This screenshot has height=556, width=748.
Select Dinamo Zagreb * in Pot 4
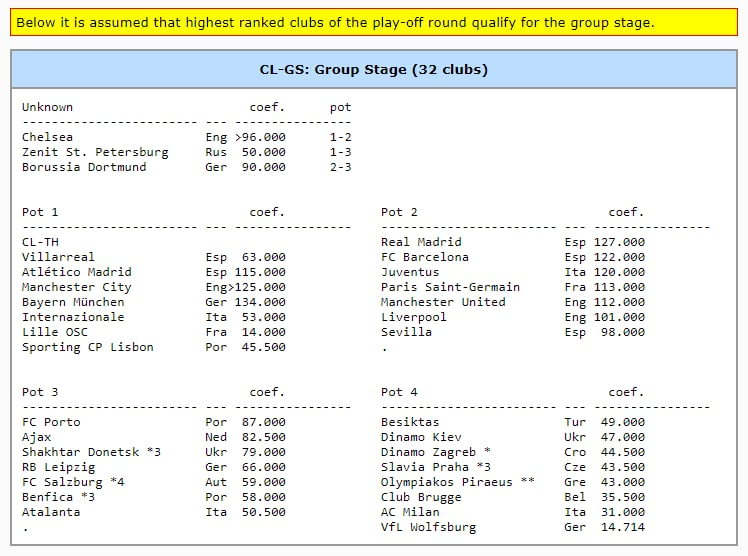coord(436,452)
